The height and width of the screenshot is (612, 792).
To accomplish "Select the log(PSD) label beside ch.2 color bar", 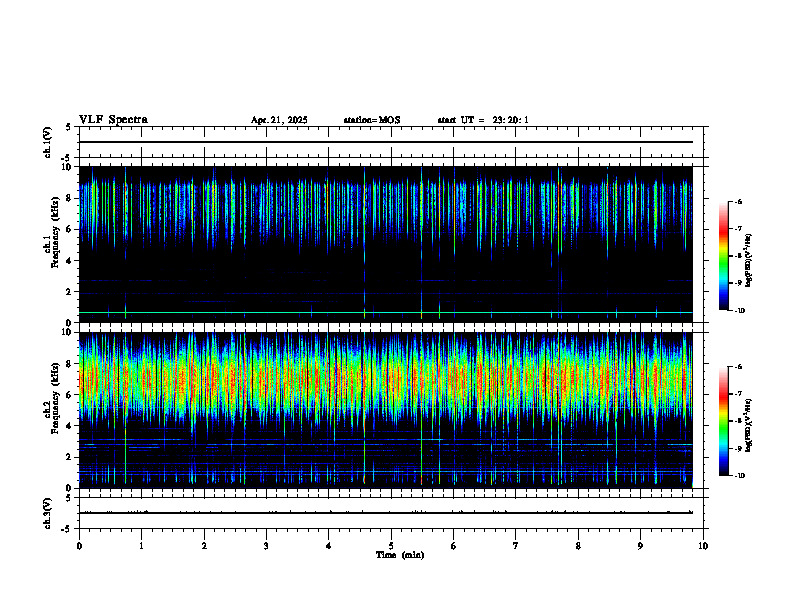I will click(x=748, y=425).
